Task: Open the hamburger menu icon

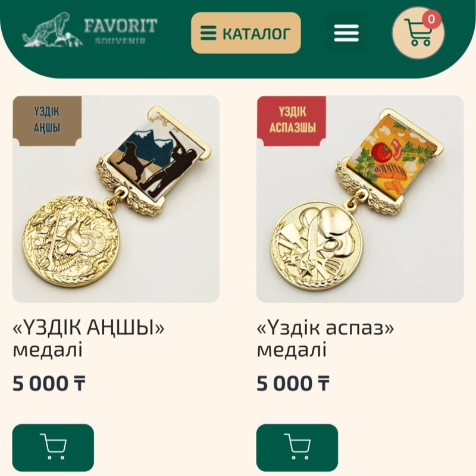Action: [346, 33]
